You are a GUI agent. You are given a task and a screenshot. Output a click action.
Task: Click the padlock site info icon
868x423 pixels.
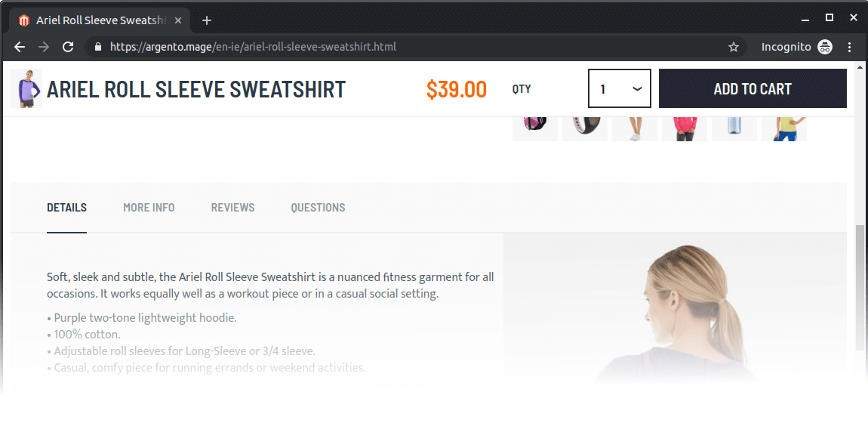[x=98, y=47]
